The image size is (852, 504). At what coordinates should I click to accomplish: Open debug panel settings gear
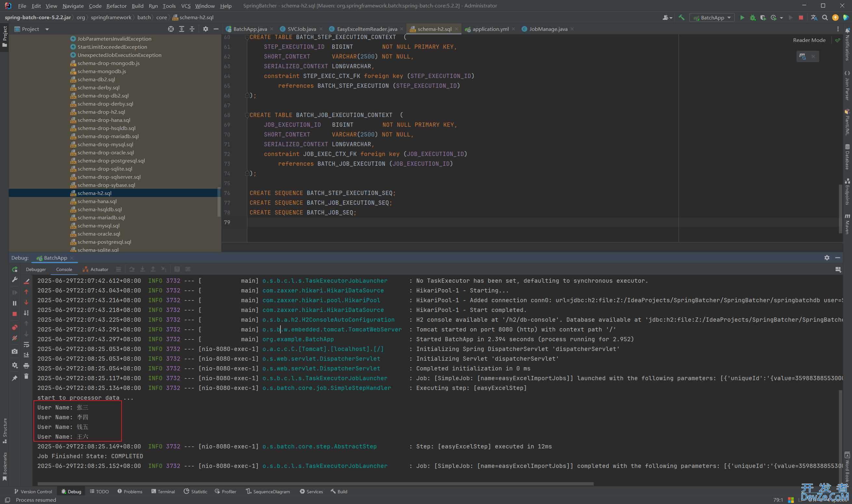tap(827, 258)
